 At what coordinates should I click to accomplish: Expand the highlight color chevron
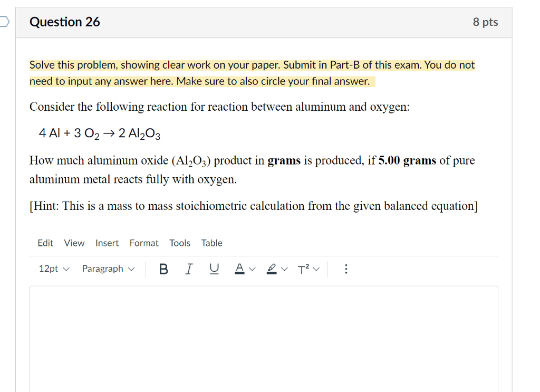point(283,269)
